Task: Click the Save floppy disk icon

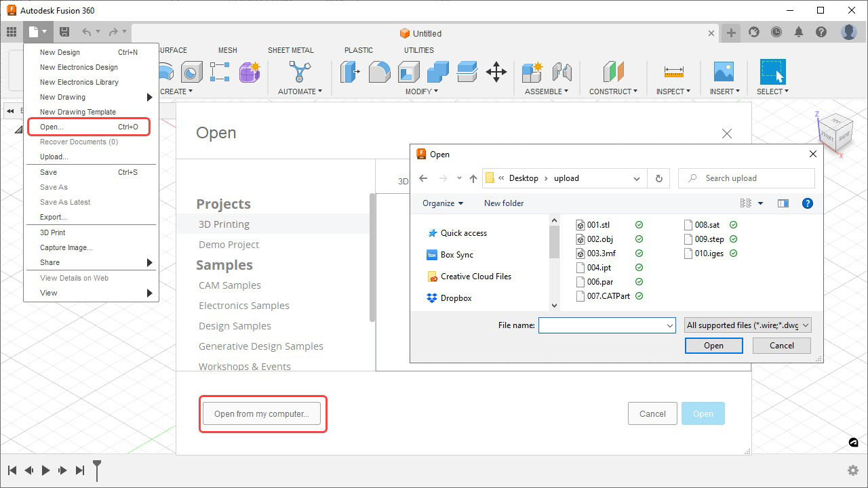Action: pos(64,32)
